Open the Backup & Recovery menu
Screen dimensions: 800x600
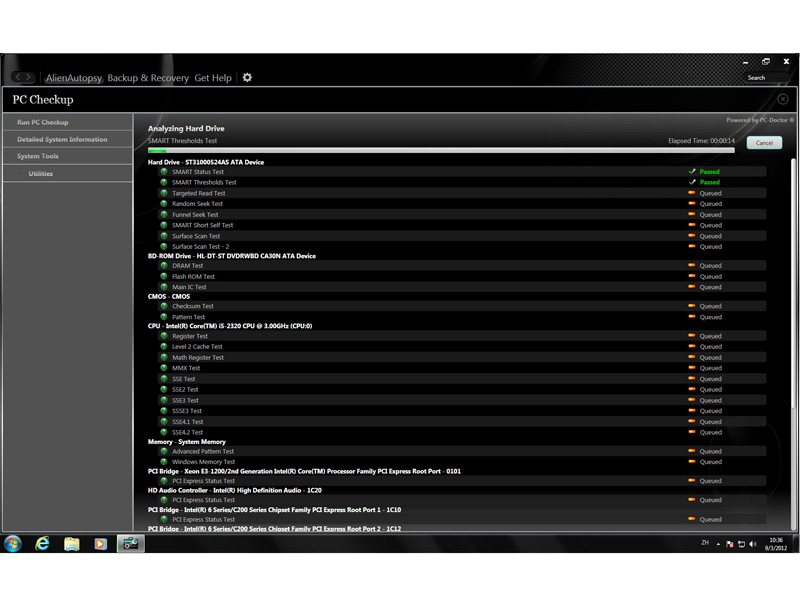click(x=148, y=77)
